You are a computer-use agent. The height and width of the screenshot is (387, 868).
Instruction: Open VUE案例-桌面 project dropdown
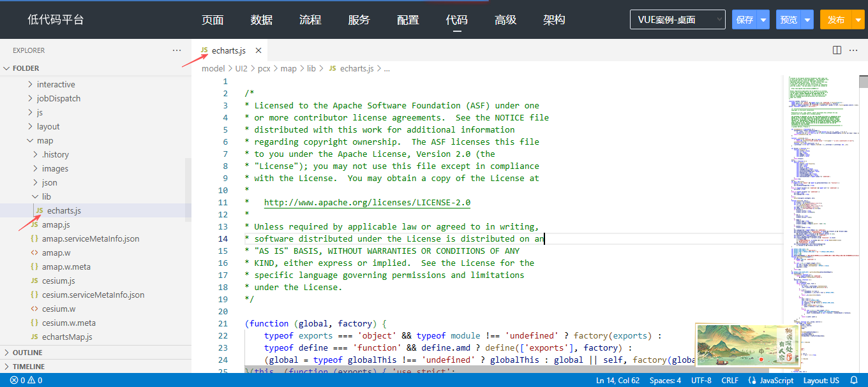677,20
